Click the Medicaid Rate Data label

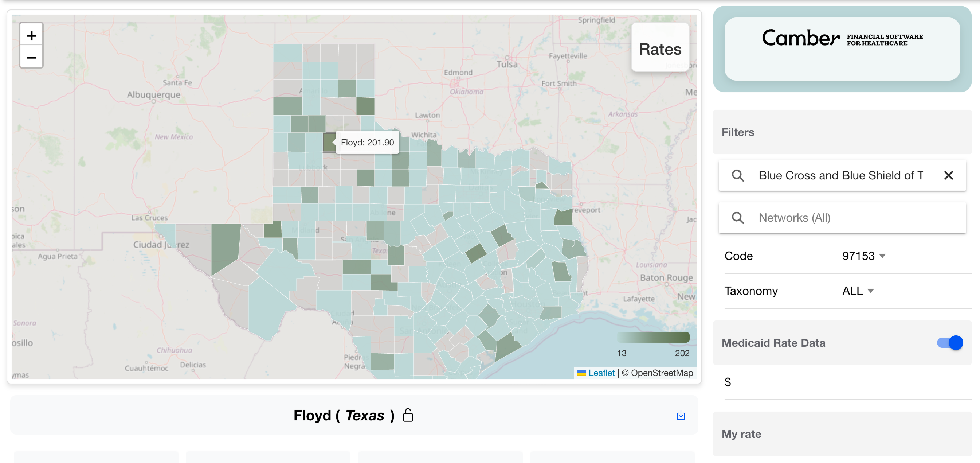(x=773, y=343)
